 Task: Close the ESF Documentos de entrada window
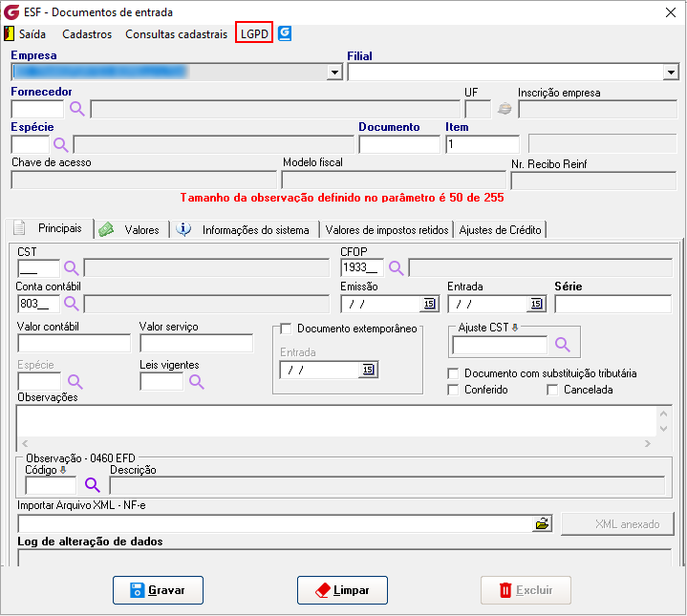(x=671, y=12)
